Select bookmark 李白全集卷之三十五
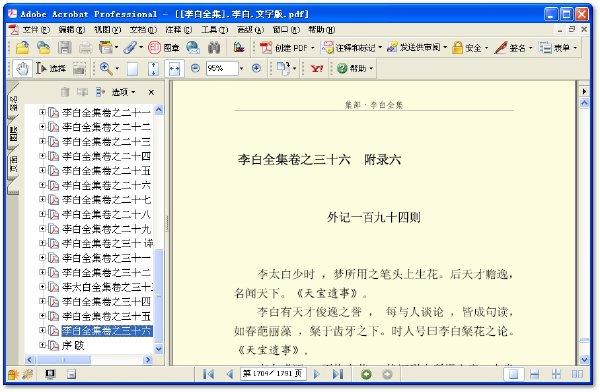 click(x=106, y=316)
